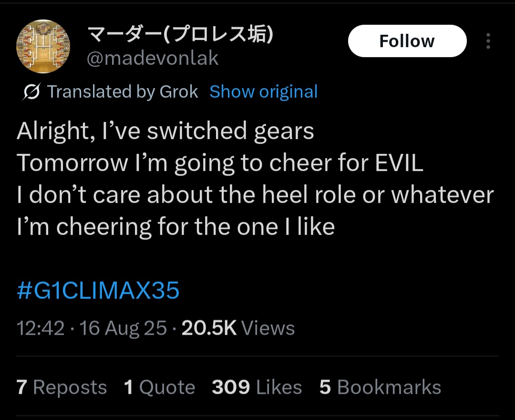
Task: Click Show original to view untranslated post
Action: (263, 92)
